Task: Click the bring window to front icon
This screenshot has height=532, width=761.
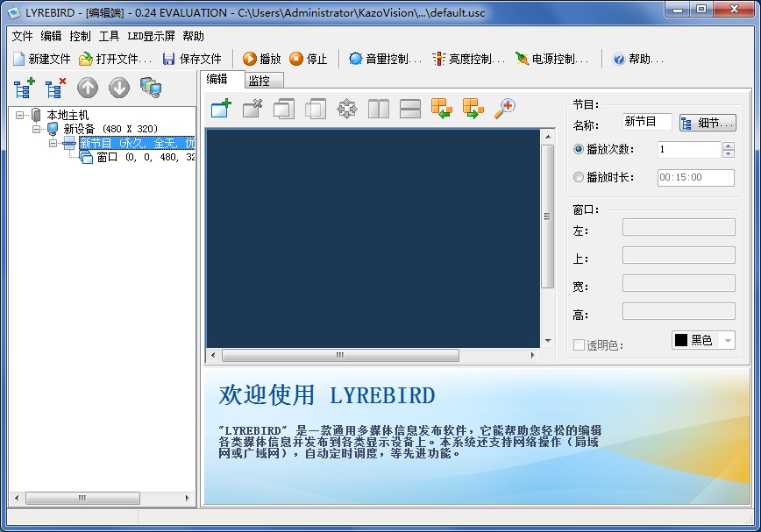Action: tap(284, 109)
